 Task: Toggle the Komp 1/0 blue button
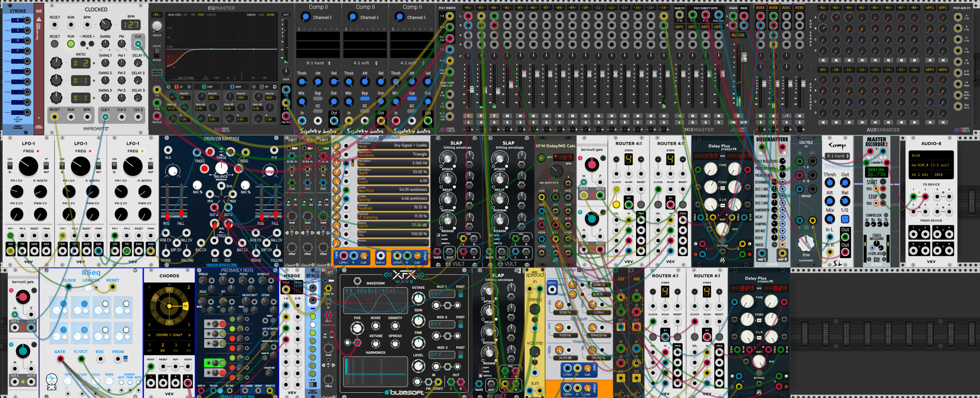pos(845,219)
